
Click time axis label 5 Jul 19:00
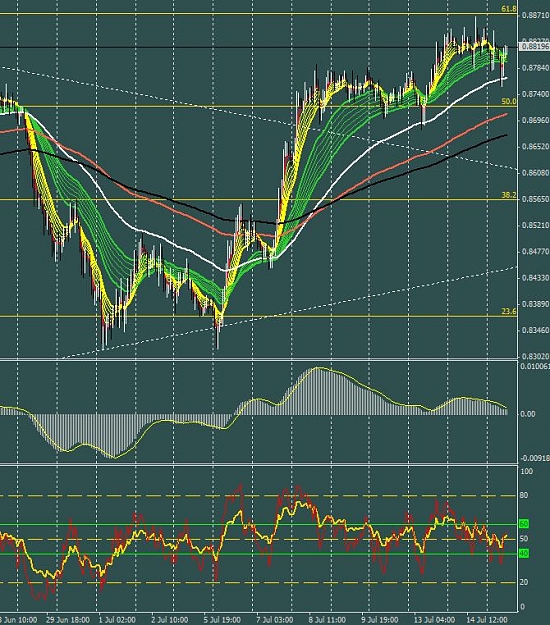[222, 620]
